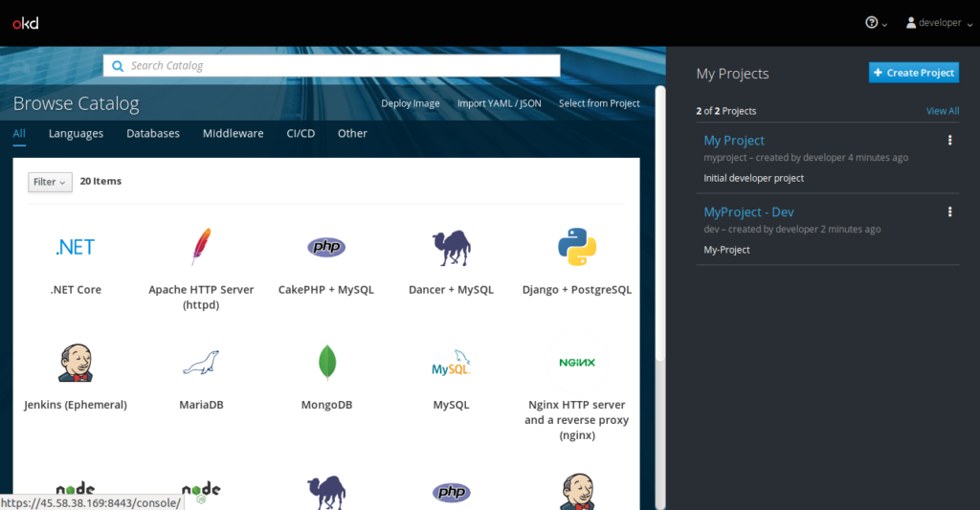This screenshot has height=510, width=980.
Task: Click the Dancer + MySQL label
Action: coord(452,290)
